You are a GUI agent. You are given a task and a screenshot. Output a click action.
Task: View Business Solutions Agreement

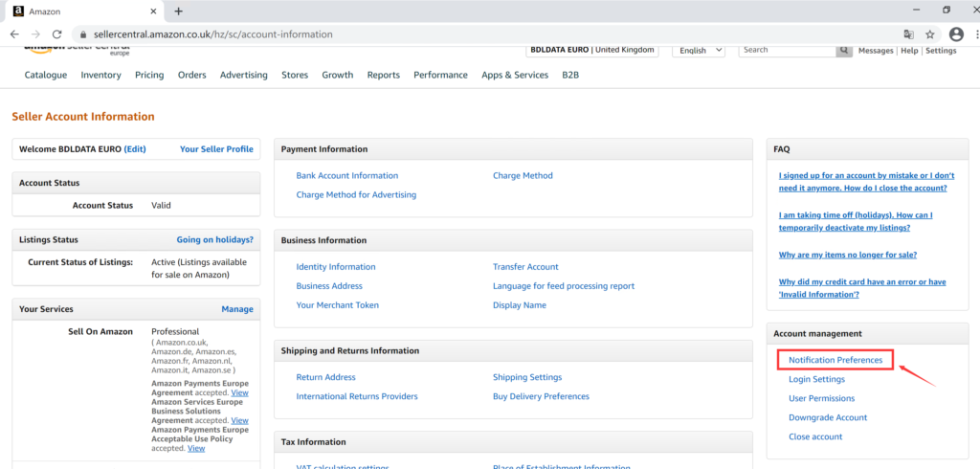239,420
